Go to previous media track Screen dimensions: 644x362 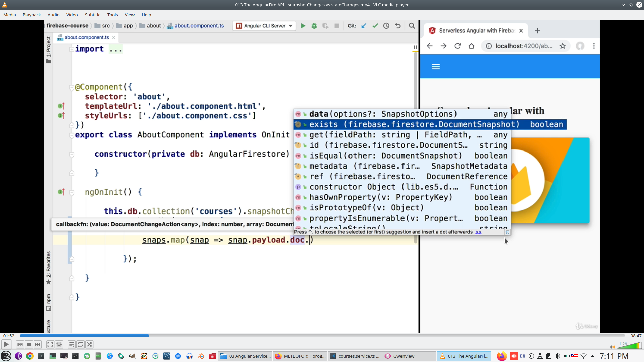point(20,344)
